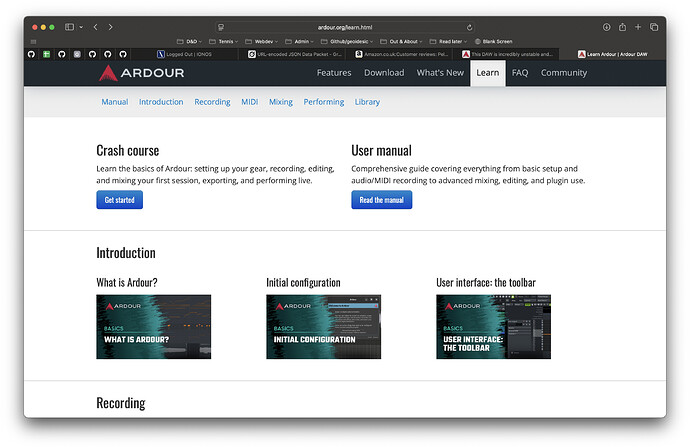
Task: Switch to the Amazon.co.uk customer reviews tab
Action: pyautogui.click(x=405, y=54)
